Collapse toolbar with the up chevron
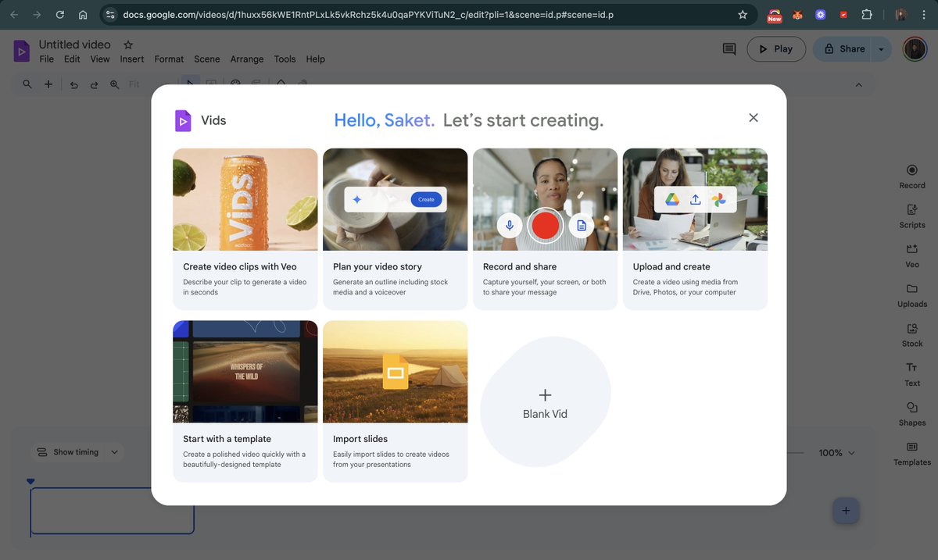The image size is (938, 560). [x=859, y=84]
